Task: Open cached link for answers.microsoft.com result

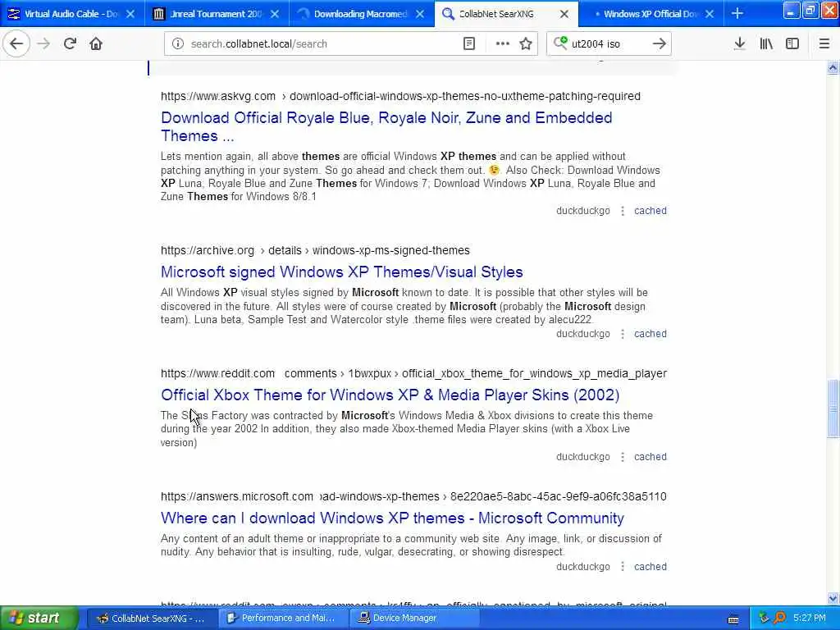Action: click(x=651, y=567)
